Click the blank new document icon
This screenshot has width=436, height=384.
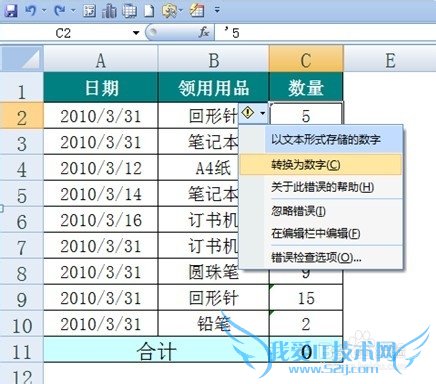(x=149, y=11)
